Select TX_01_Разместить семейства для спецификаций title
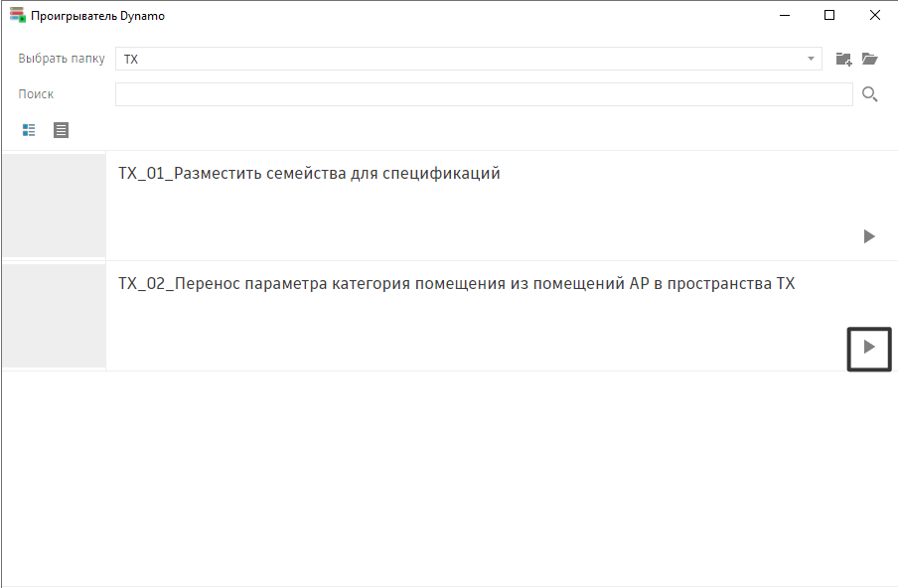This screenshot has height=588, width=898. 309,174
